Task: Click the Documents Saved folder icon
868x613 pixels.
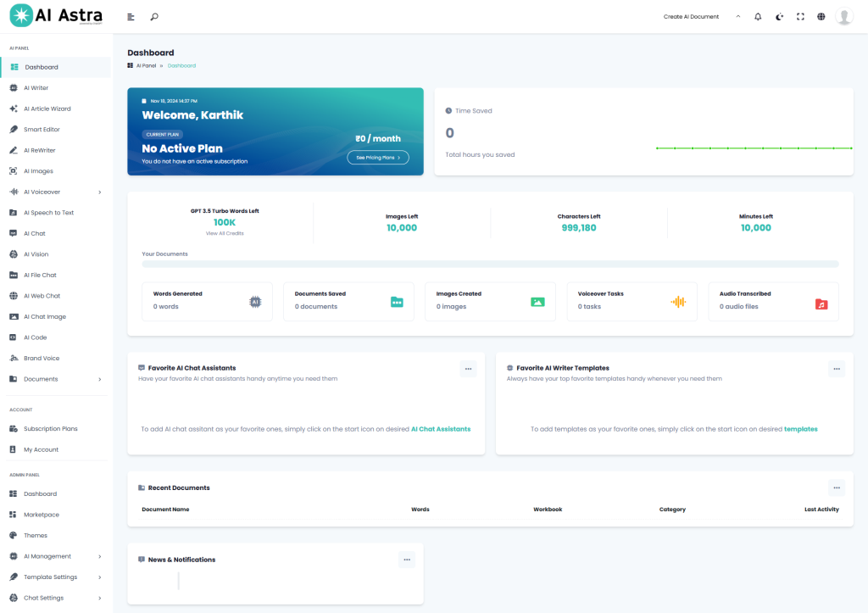Action: [x=397, y=302]
